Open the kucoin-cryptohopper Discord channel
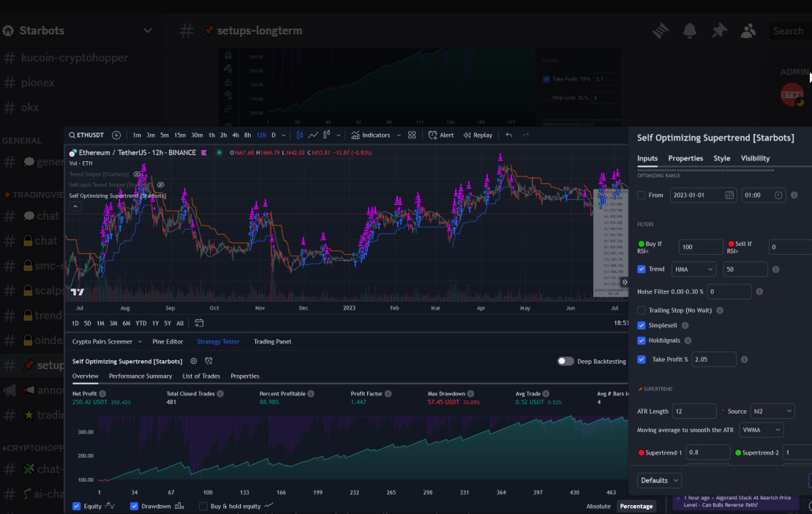The width and height of the screenshot is (812, 514). click(75, 58)
